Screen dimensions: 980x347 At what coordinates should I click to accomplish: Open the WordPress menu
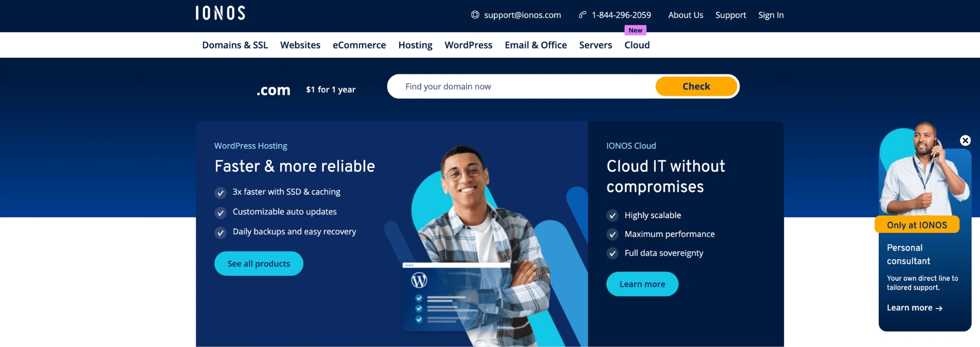[468, 45]
